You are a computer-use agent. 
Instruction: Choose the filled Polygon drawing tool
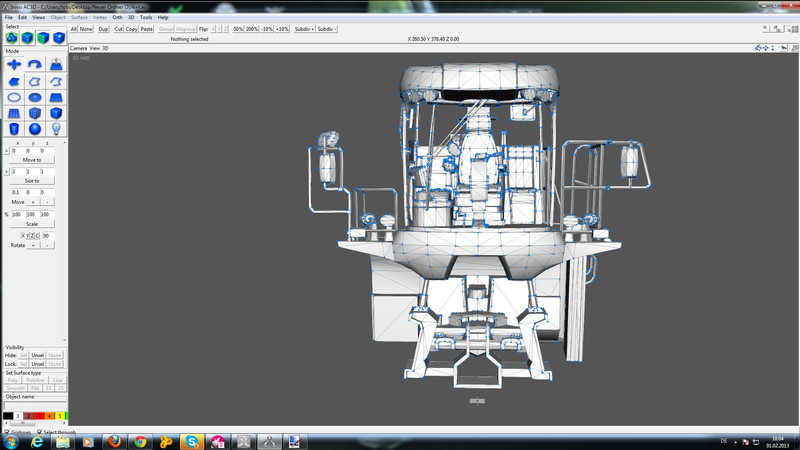[x=14, y=81]
